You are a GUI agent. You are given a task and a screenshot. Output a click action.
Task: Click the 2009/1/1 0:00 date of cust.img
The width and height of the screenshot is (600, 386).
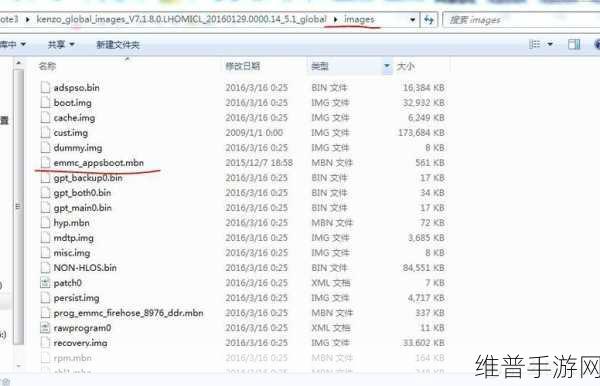[x=254, y=133]
